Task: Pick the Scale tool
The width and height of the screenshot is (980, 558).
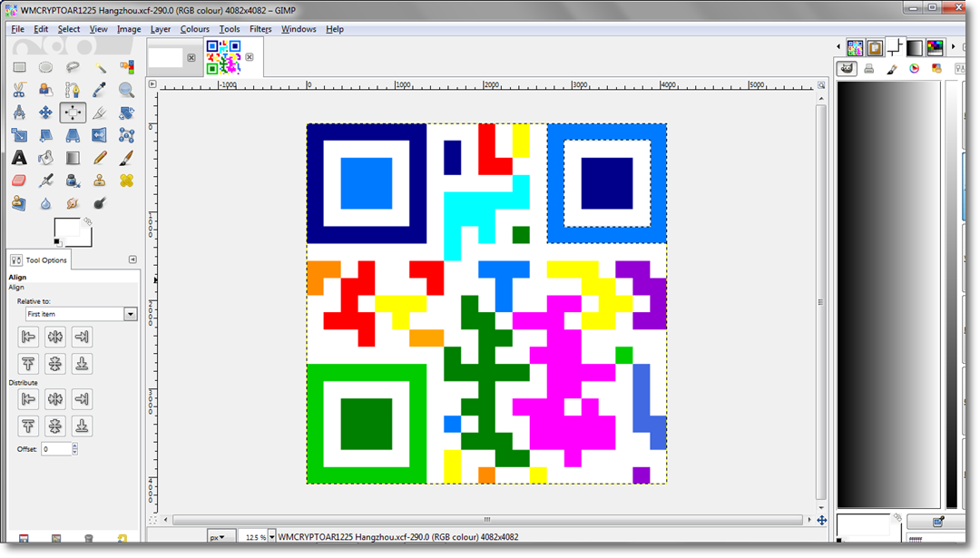Action: 19,135
